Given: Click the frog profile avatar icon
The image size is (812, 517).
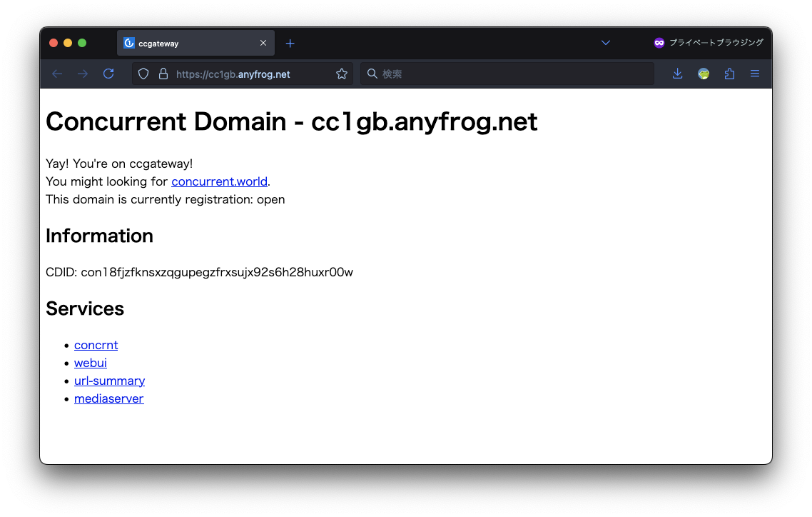Looking at the screenshot, I should 704,74.
